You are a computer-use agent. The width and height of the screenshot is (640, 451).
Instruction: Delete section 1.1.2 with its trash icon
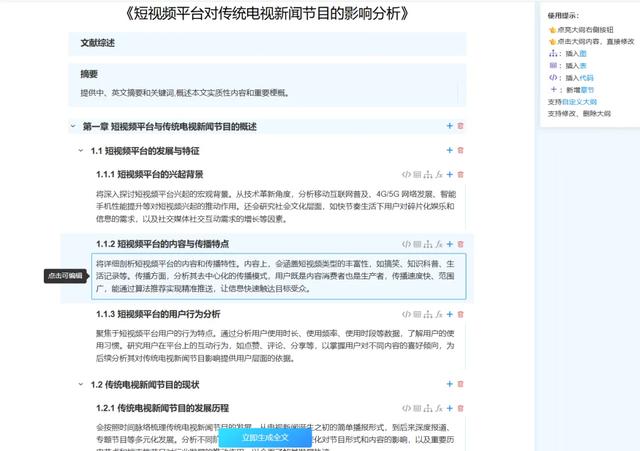point(460,244)
